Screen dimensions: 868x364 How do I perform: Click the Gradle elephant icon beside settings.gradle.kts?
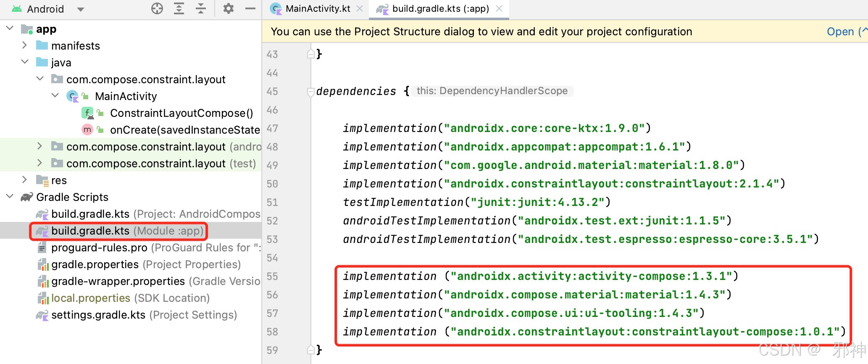point(42,315)
